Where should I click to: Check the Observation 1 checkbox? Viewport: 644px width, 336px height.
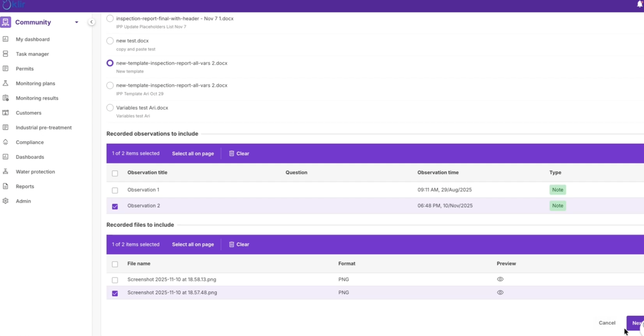(115, 190)
